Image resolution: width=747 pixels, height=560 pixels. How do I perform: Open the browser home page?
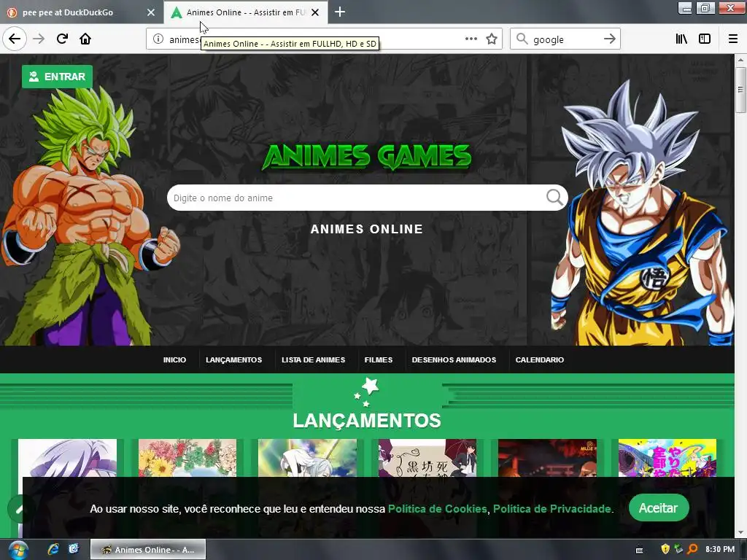[85, 39]
